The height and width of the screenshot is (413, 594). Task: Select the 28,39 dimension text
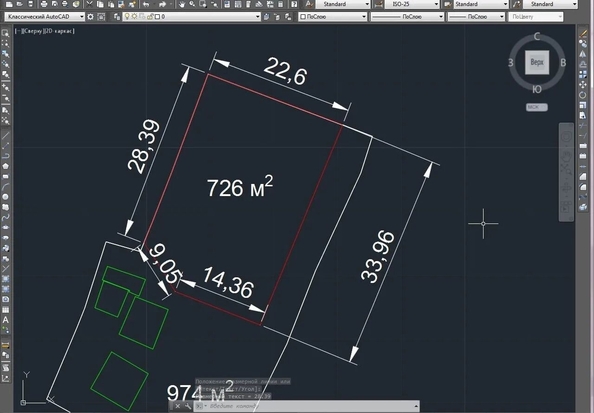[143, 147]
